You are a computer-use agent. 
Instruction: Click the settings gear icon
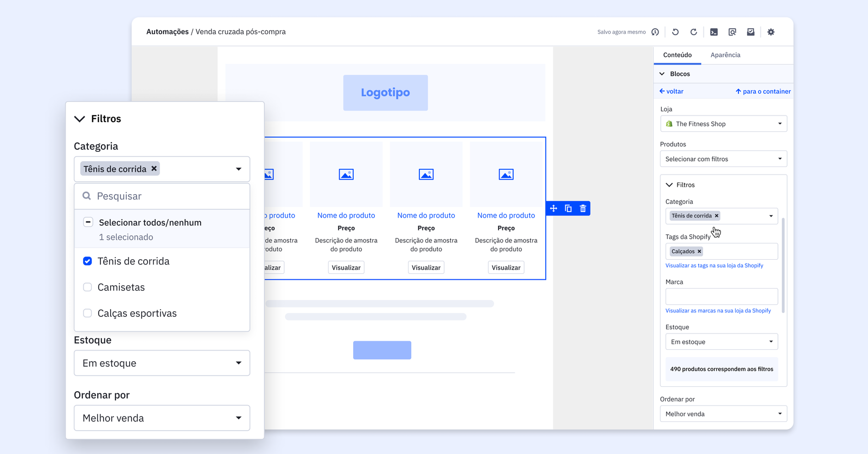[x=771, y=32]
